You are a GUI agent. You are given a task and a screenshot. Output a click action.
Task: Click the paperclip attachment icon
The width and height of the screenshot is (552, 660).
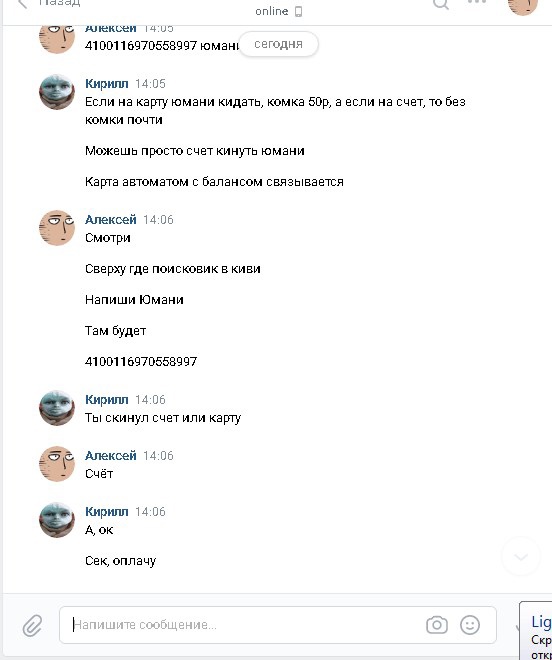pos(32,625)
